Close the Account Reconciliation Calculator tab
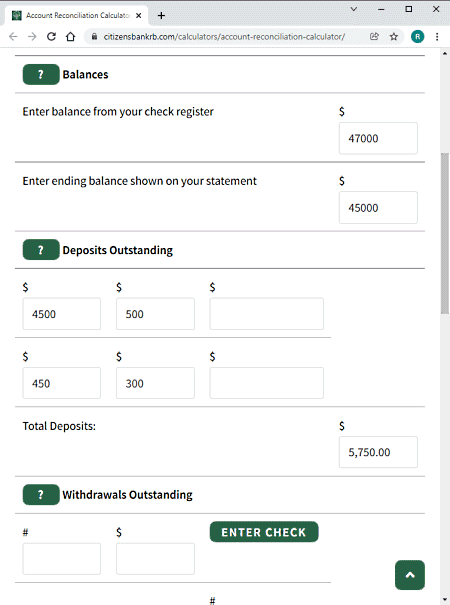 [139, 15]
